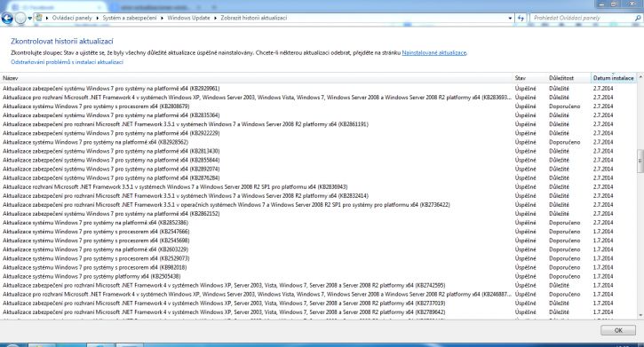Select Zobrazit historii aktualizací breadcrumb
Image resolution: width=644 pixels, height=347 pixels.
click(x=253, y=18)
